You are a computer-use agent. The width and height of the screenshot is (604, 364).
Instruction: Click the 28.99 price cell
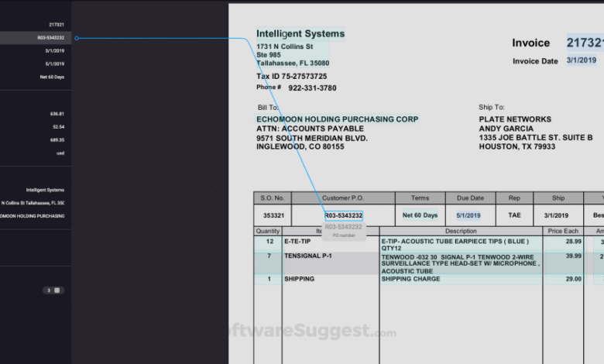click(574, 242)
